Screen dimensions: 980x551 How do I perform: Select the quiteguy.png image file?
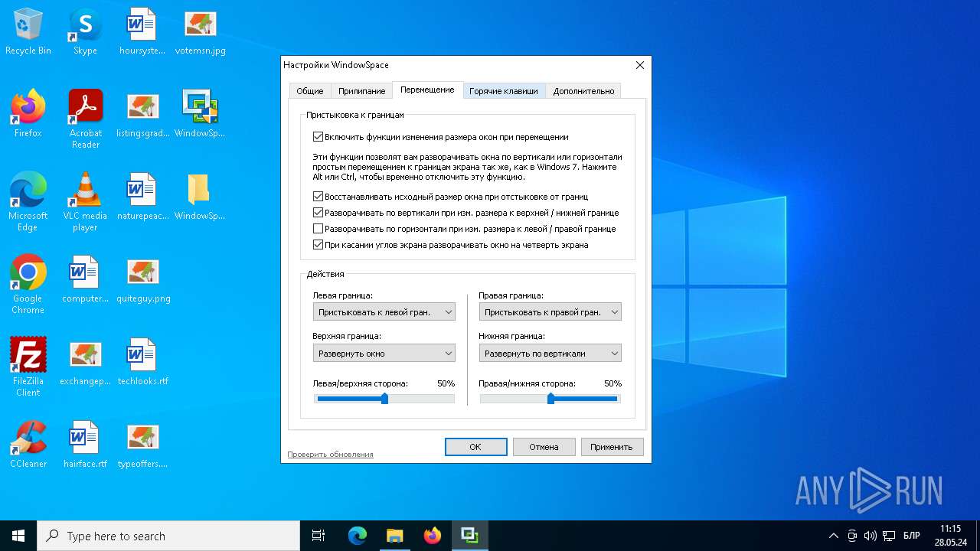(142, 280)
